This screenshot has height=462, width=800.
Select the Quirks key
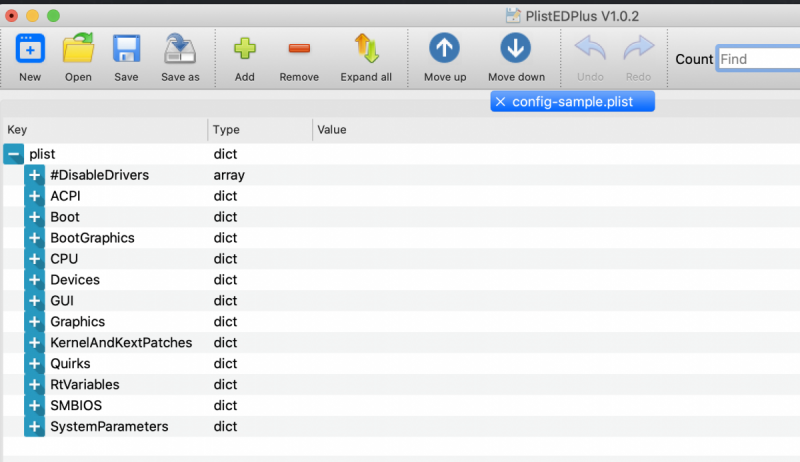tap(70, 363)
